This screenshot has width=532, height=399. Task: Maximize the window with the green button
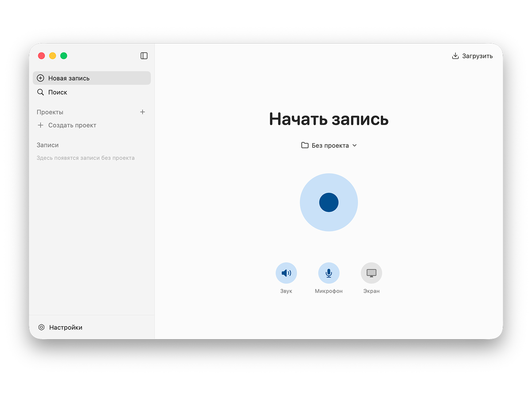pos(64,56)
